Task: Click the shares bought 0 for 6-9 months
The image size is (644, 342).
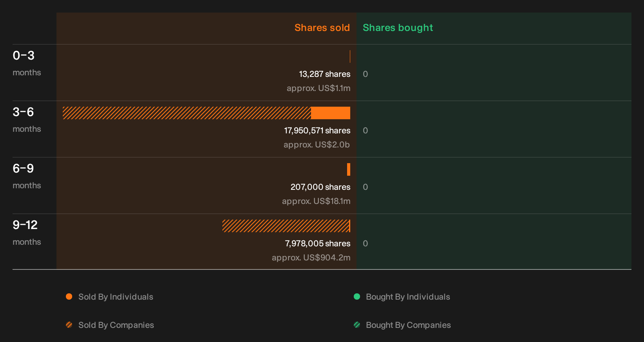Action: [365, 187]
